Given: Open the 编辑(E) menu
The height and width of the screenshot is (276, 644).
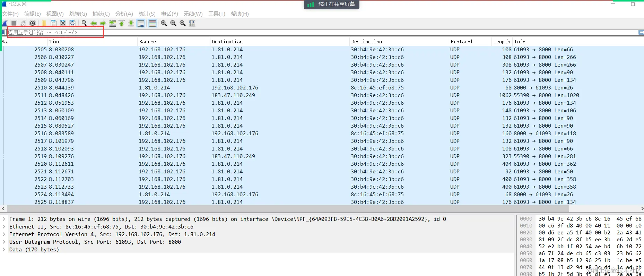Looking at the screenshot, I should pyautogui.click(x=32, y=14).
